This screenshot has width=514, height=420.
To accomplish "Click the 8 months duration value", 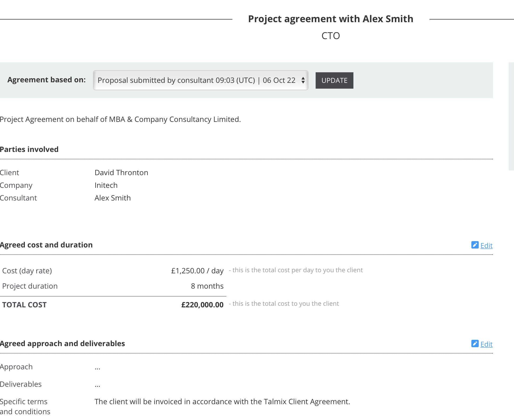I will pos(207,286).
